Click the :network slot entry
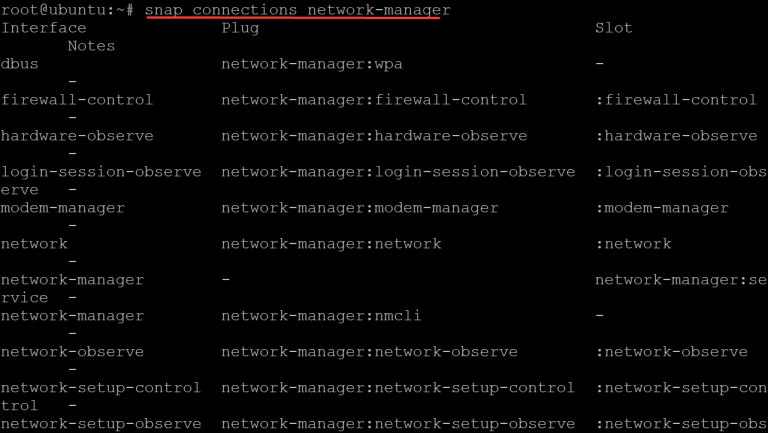Viewport: 768px width, 433px height. [x=633, y=244]
